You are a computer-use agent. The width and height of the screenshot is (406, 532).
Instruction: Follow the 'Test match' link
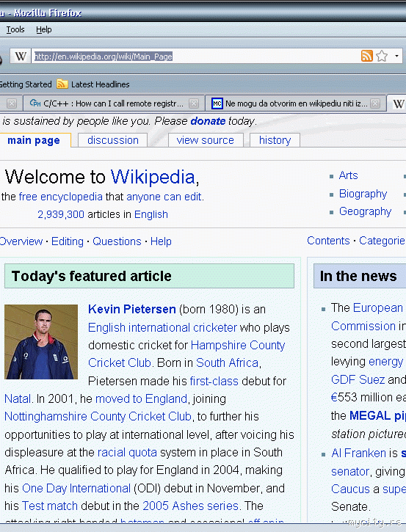tap(50, 506)
